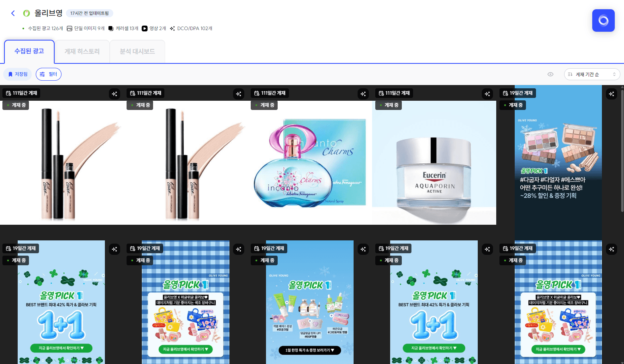Click the video count icon
Image resolution: width=624 pixels, height=364 pixels.
click(x=145, y=28)
